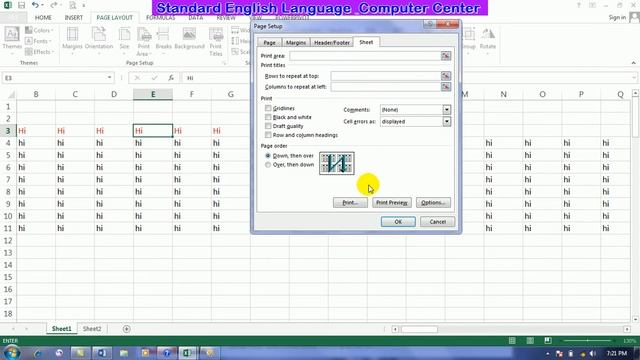Screen dimensions: 640x360
Task: Enable Gridlines printing checkbox
Action: tap(268, 108)
